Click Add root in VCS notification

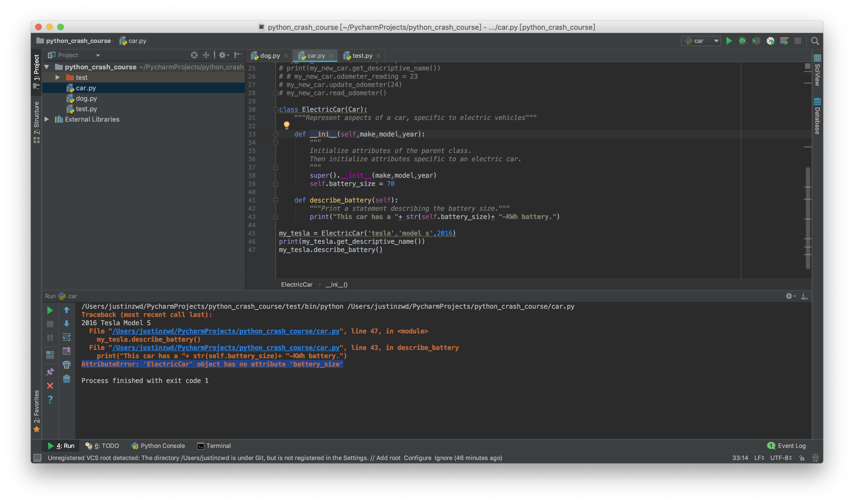pyautogui.click(x=388, y=458)
